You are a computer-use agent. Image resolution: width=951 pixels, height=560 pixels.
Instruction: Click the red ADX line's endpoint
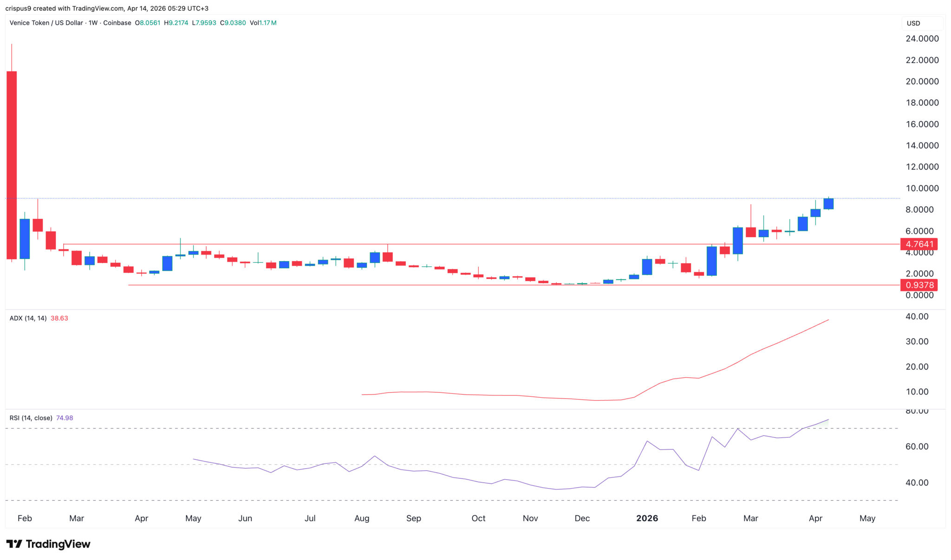point(828,320)
